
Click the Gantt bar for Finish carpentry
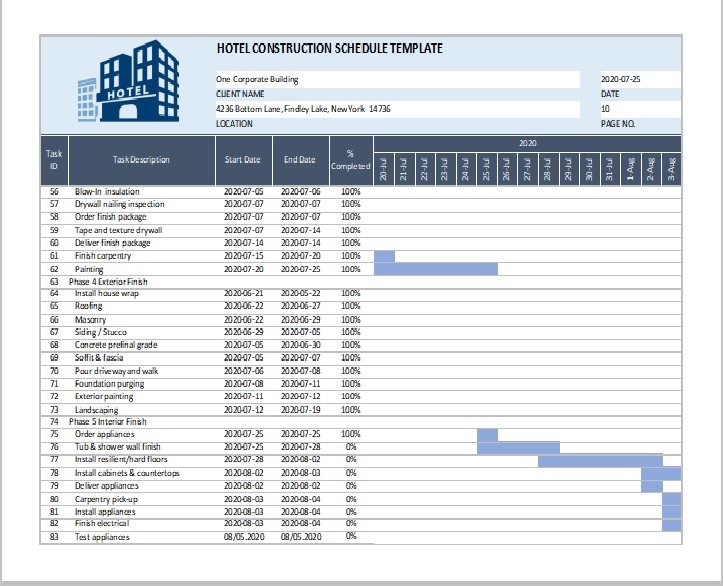(x=384, y=256)
